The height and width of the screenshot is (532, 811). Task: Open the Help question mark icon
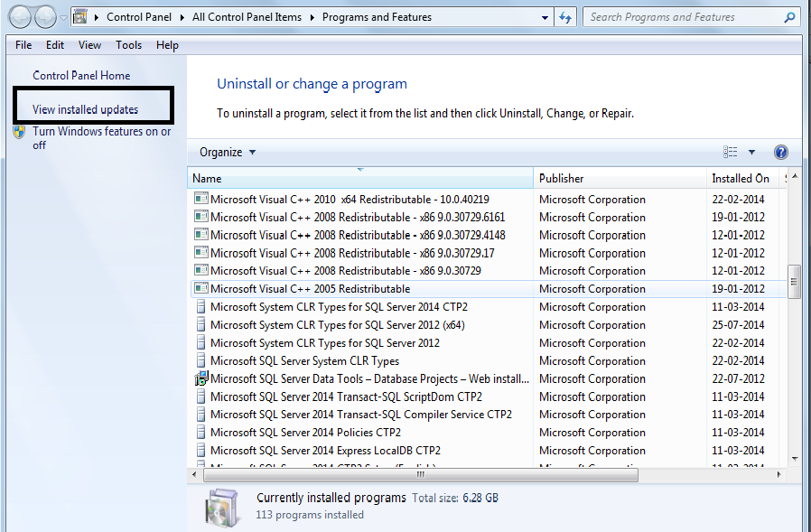click(781, 152)
